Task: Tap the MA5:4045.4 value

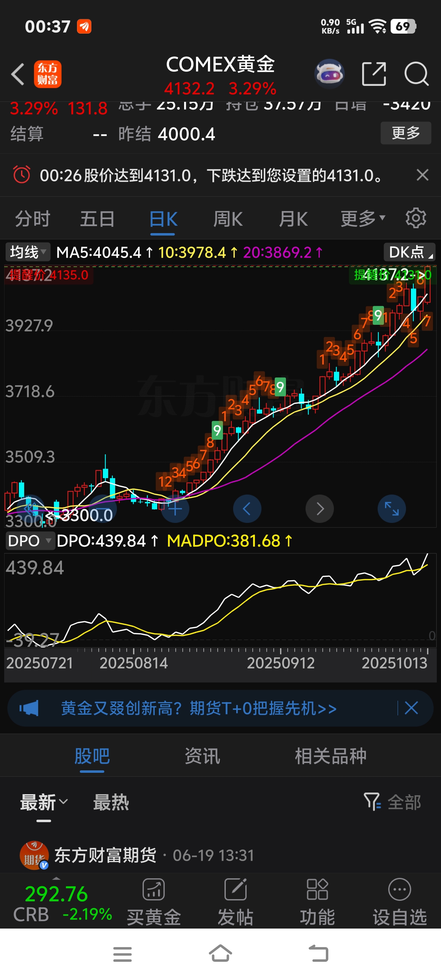Action: [105, 252]
